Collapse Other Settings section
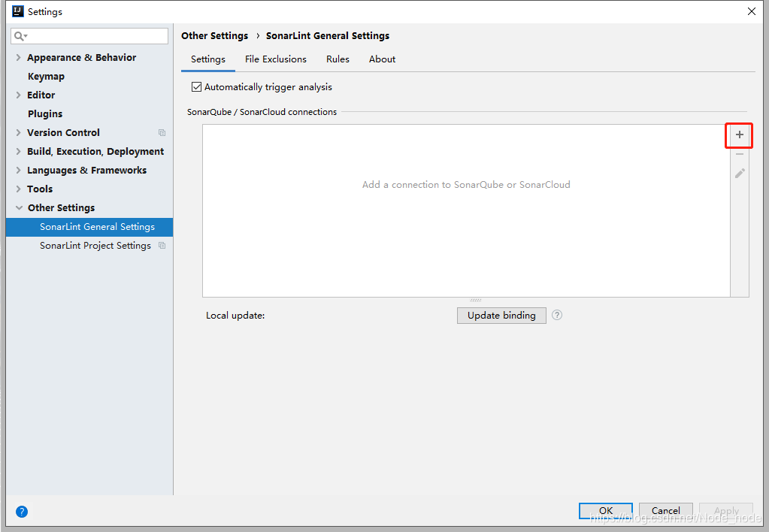This screenshot has width=769, height=532. [19, 208]
